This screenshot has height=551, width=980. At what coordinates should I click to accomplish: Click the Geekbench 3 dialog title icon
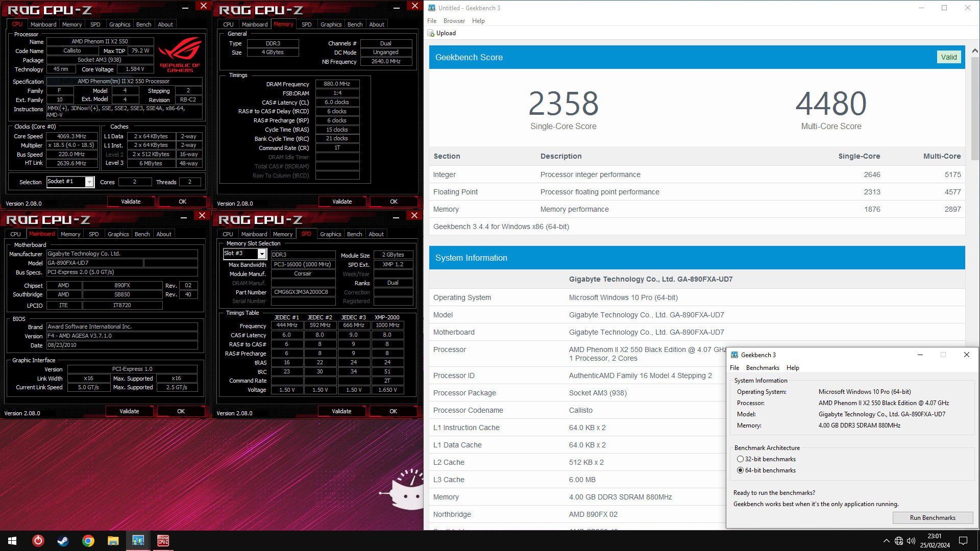(734, 355)
